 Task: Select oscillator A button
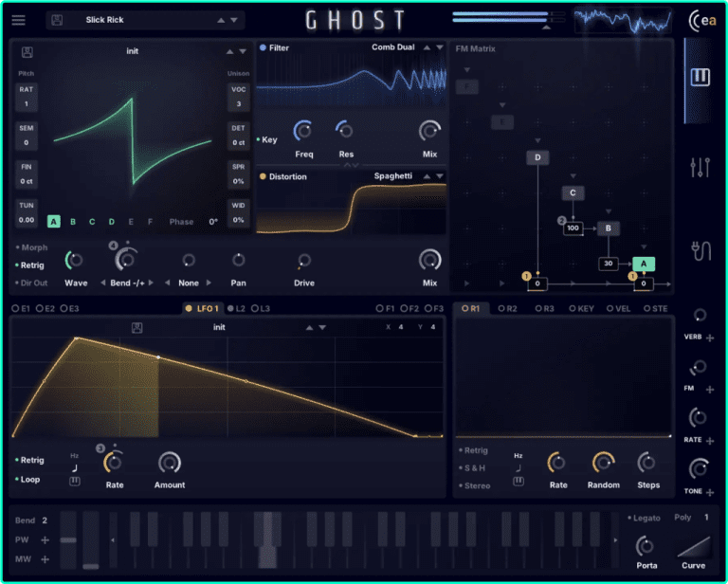click(54, 222)
